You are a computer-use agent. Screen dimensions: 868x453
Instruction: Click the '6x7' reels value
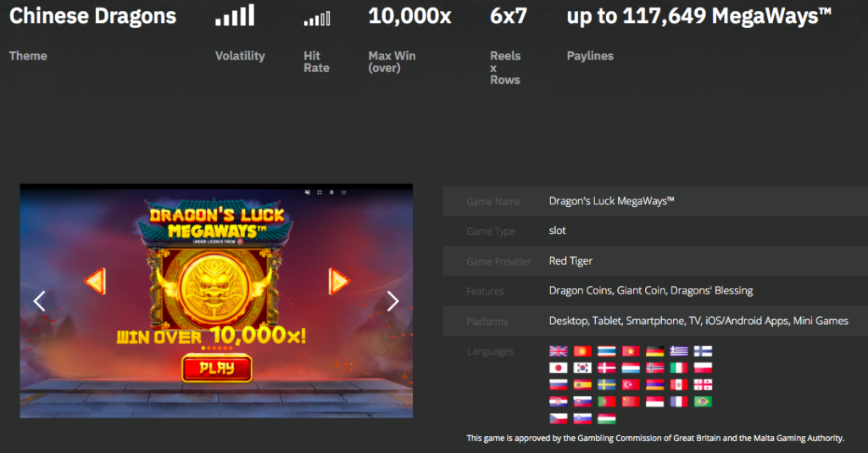tap(509, 16)
